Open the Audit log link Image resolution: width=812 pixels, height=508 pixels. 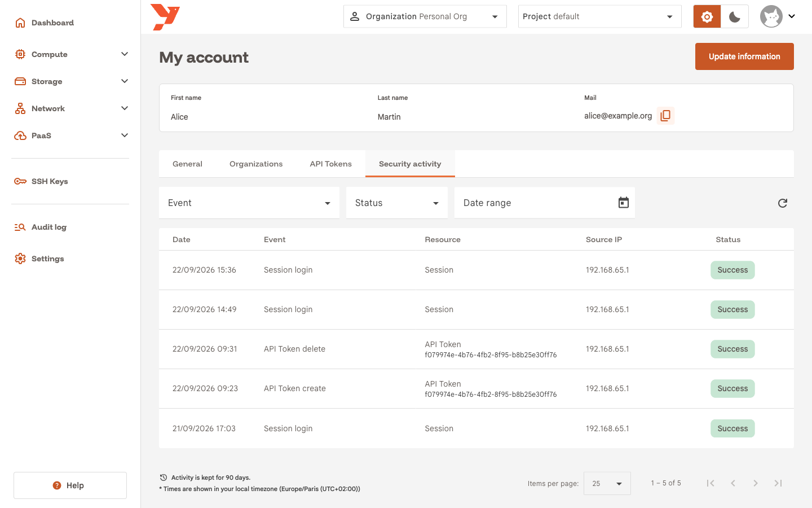click(x=49, y=227)
